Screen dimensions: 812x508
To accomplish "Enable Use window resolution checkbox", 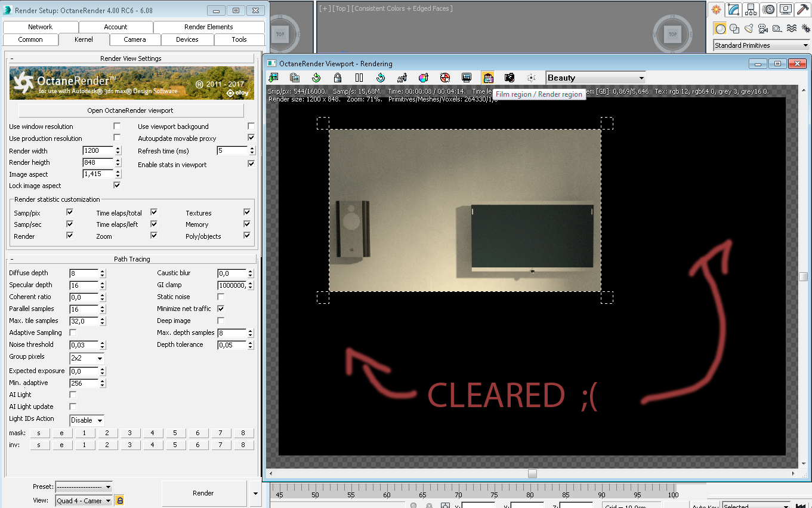I will click(x=117, y=127).
